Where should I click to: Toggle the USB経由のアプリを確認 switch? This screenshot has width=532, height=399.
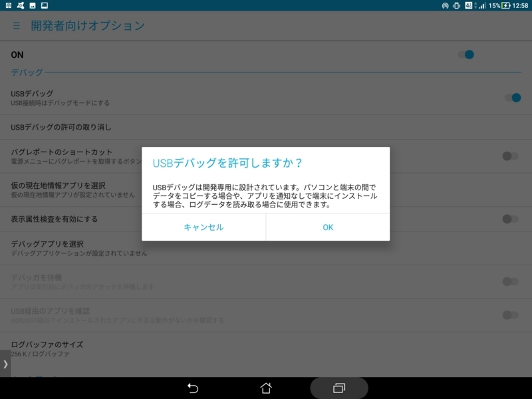(510, 315)
